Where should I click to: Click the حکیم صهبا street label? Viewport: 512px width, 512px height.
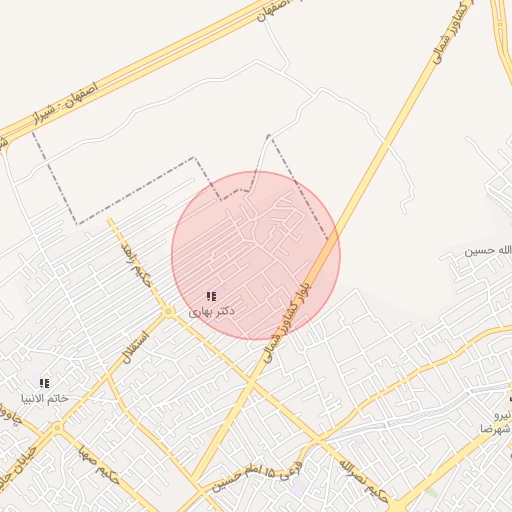click(x=99, y=466)
